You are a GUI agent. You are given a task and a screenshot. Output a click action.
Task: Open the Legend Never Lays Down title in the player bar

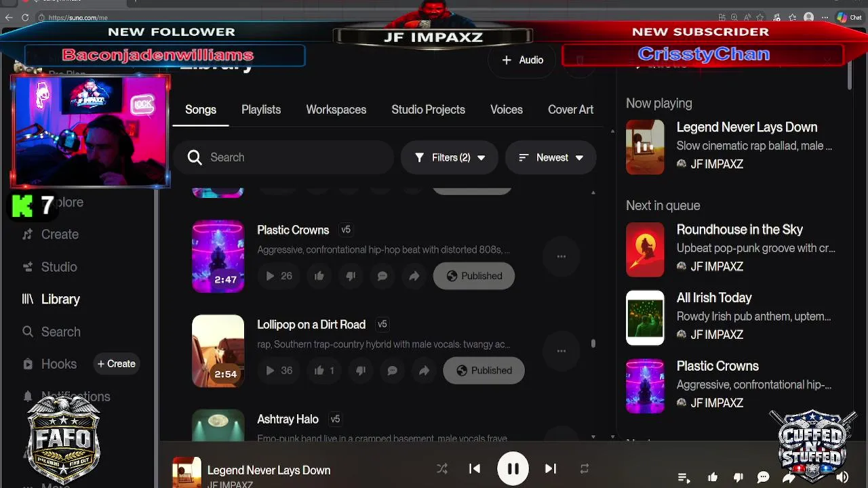click(269, 470)
